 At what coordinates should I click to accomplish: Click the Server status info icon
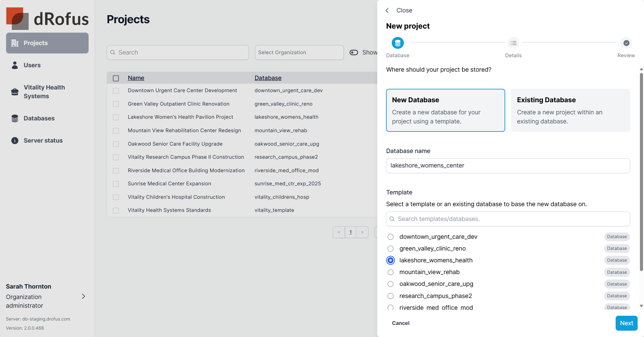click(x=15, y=141)
